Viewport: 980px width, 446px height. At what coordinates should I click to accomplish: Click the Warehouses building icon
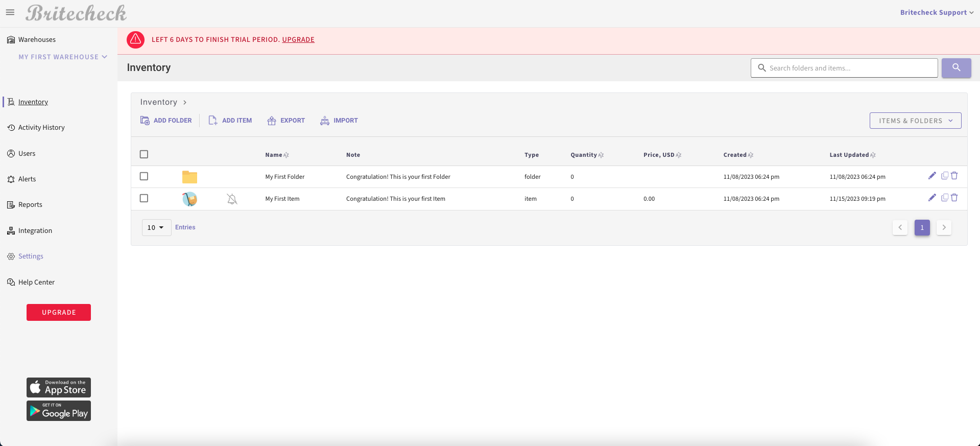coord(11,40)
